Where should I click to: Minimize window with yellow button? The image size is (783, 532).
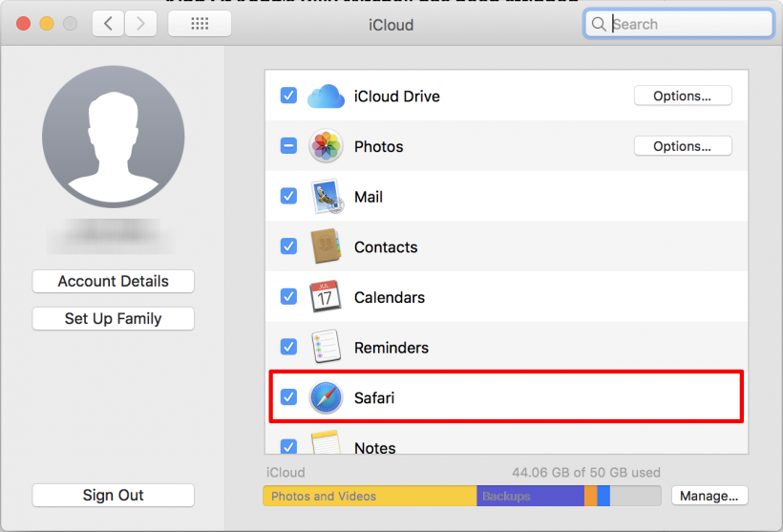[x=47, y=24]
